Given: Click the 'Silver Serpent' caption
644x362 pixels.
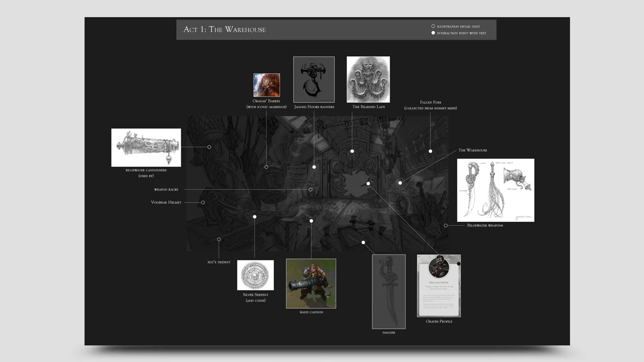Looking at the screenshot, I should click(256, 295).
